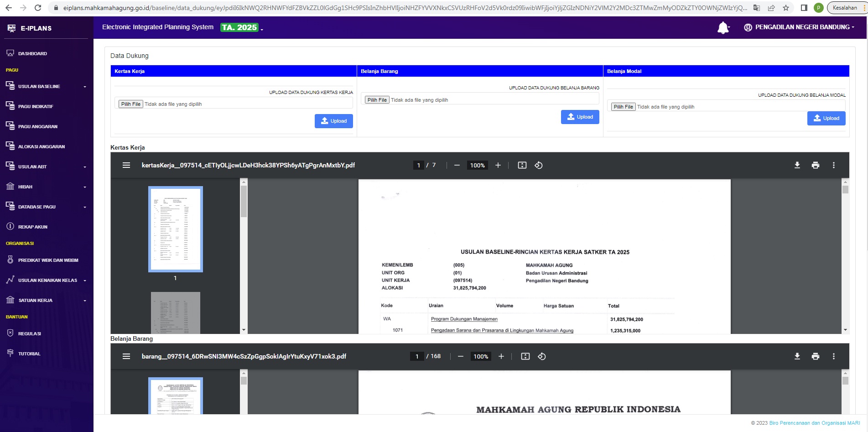Open Pengadilan Negeri Bandung user dropdown
The image size is (868, 432).
click(799, 27)
